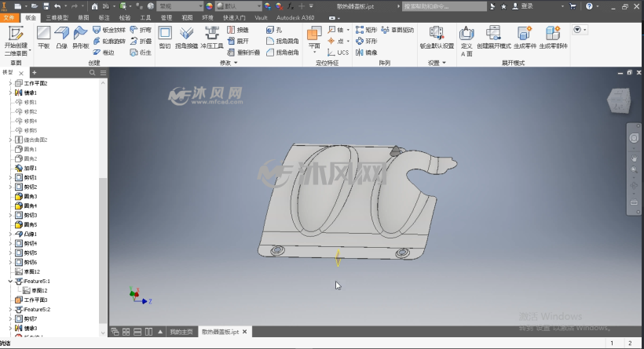Click the appearance color wheel swatch

[x=210, y=6]
